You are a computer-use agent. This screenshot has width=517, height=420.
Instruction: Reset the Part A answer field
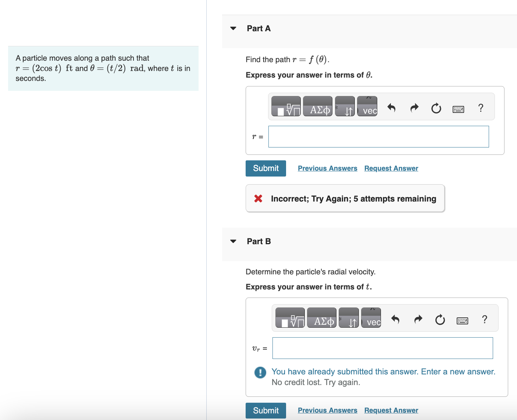coord(436,107)
